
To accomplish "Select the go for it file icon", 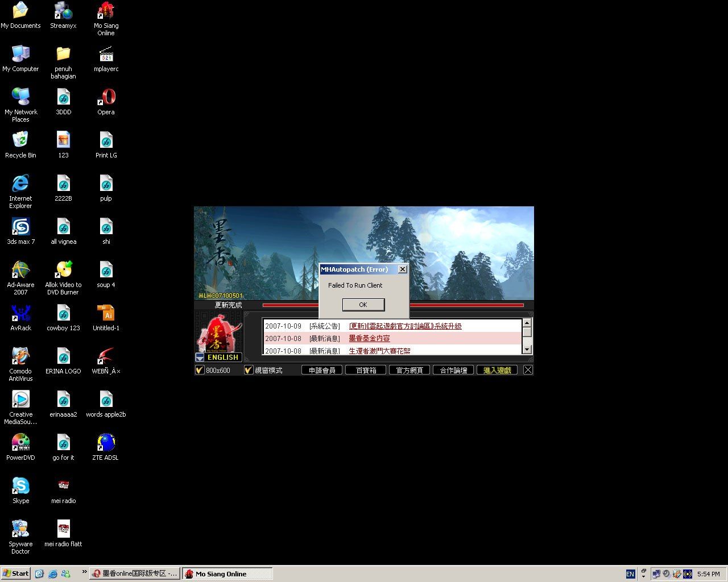I will coord(63,448).
